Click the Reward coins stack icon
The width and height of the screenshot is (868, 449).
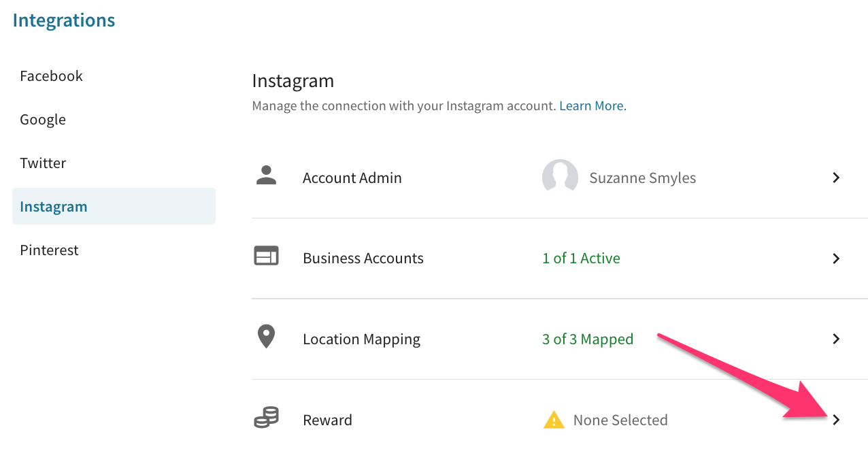click(266, 417)
